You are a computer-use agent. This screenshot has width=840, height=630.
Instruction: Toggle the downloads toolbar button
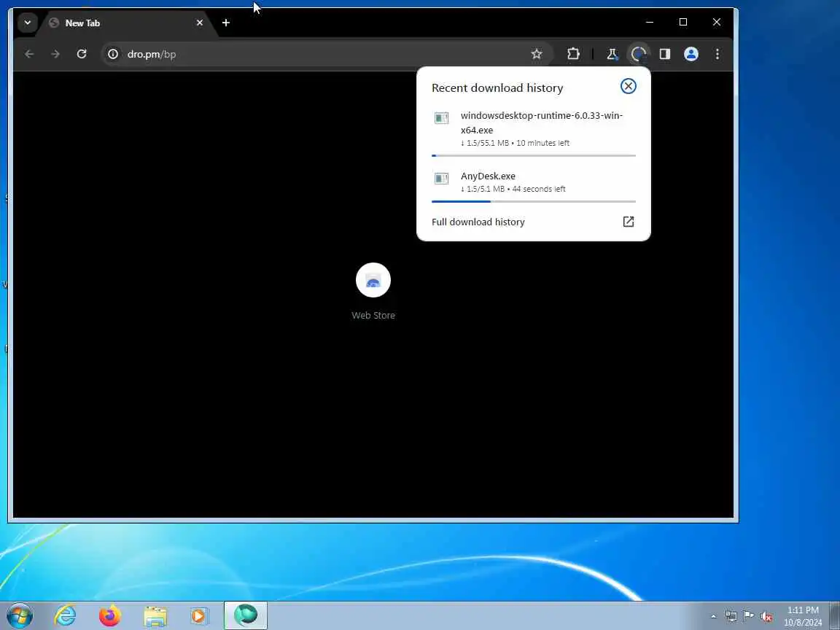point(638,54)
